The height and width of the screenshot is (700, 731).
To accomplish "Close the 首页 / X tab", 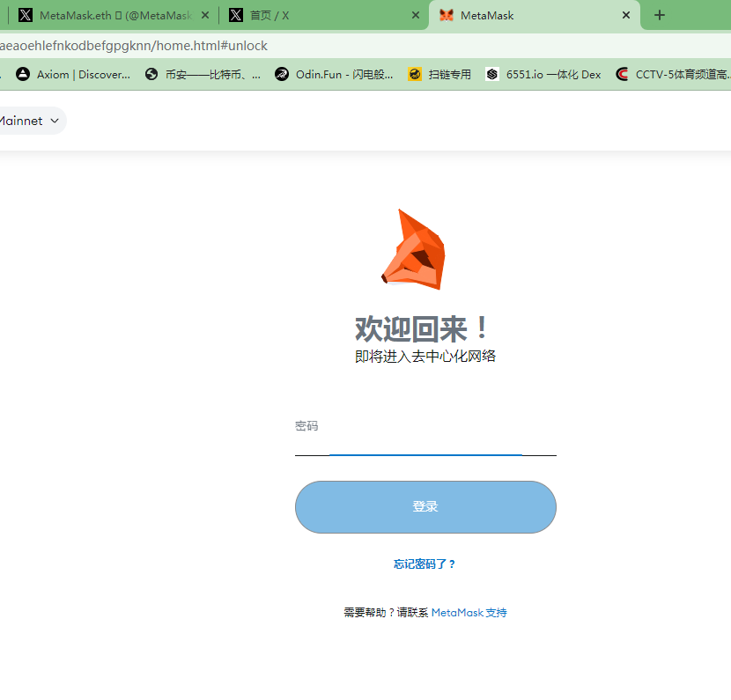I will [416, 15].
